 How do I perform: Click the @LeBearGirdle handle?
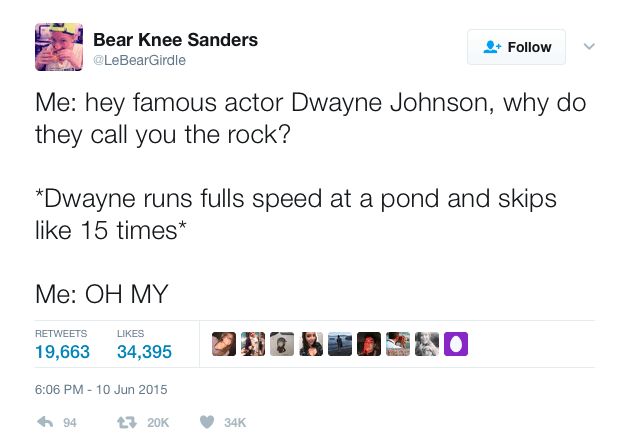(139, 61)
